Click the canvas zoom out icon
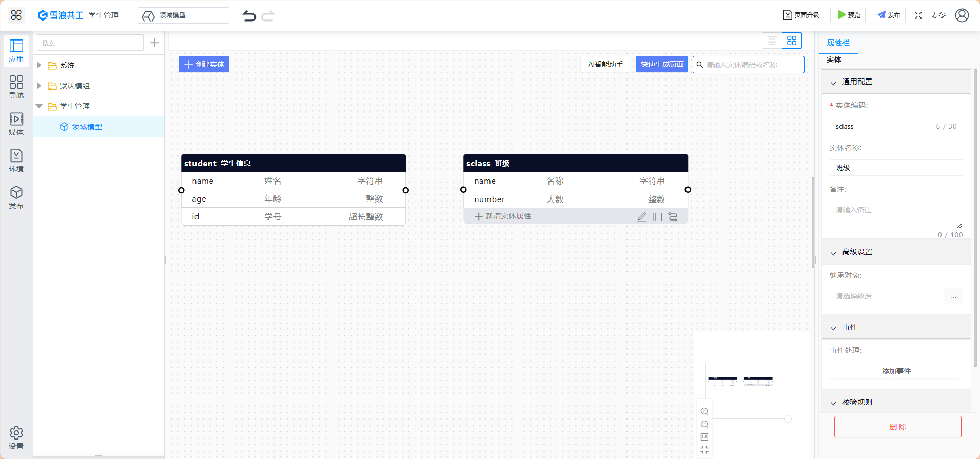This screenshot has width=980, height=459. point(704,424)
